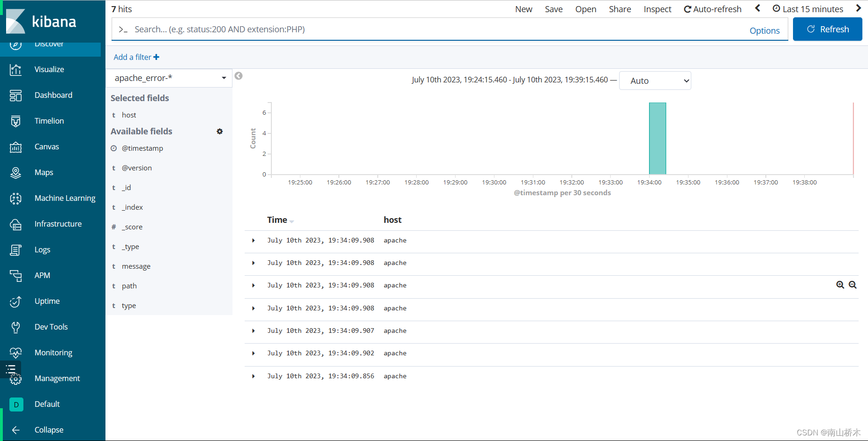This screenshot has width=868, height=441.
Task: Open the Infrastructure icon
Action: (15, 224)
